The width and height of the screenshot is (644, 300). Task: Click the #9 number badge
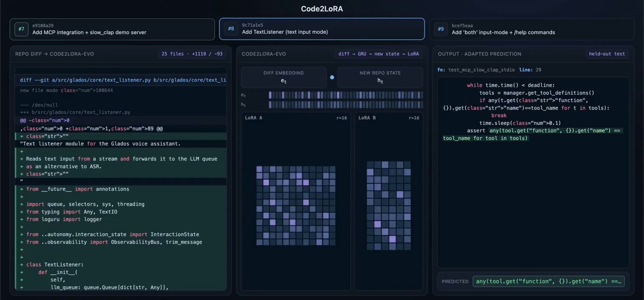pyautogui.click(x=440, y=29)
